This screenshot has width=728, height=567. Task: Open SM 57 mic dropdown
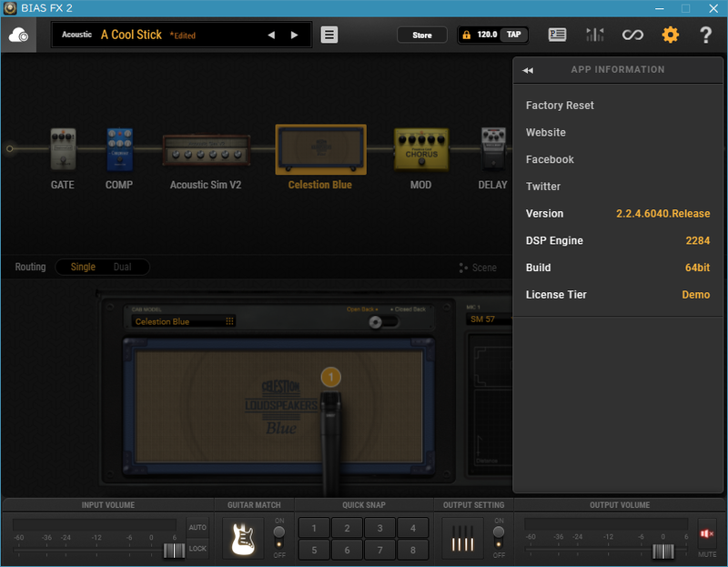point(490,319)
